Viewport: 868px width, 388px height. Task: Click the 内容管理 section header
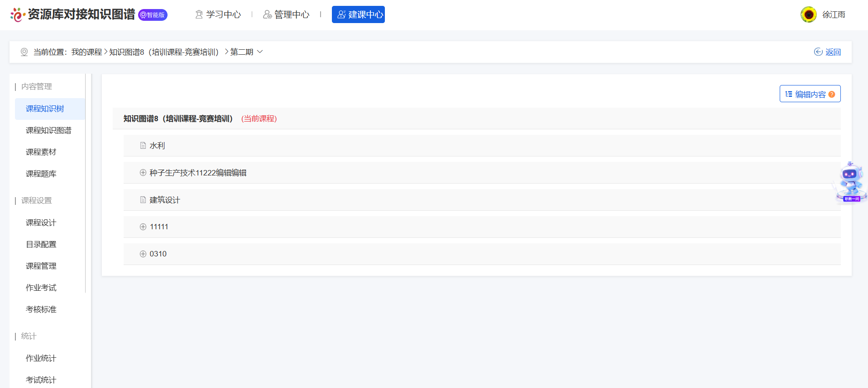pos(36,86)
